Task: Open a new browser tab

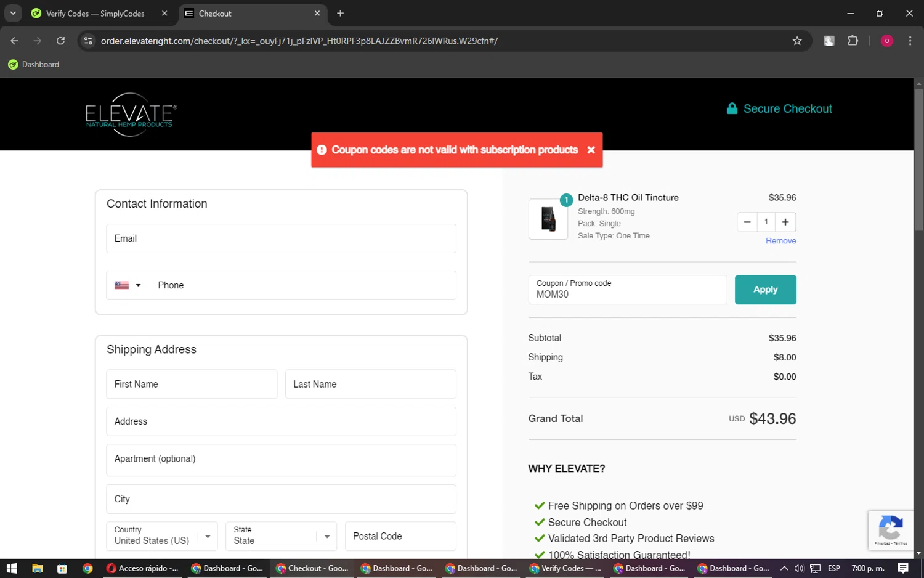Action: click(x=340, y=14)
